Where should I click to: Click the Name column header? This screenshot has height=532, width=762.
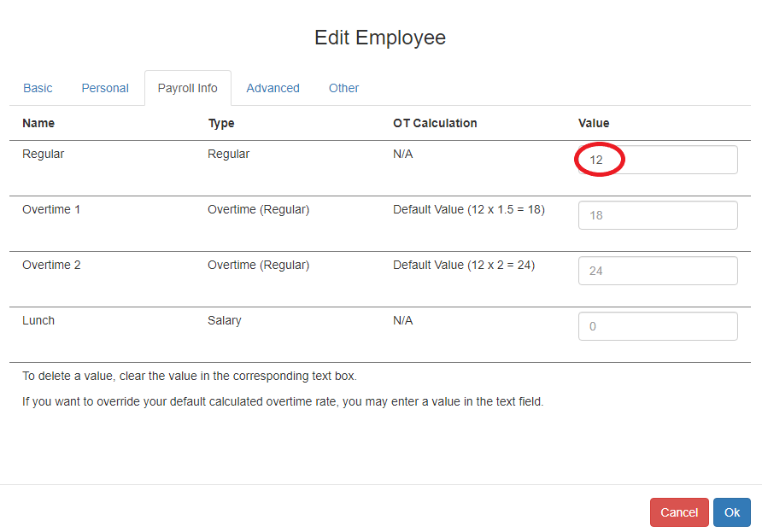38,123
